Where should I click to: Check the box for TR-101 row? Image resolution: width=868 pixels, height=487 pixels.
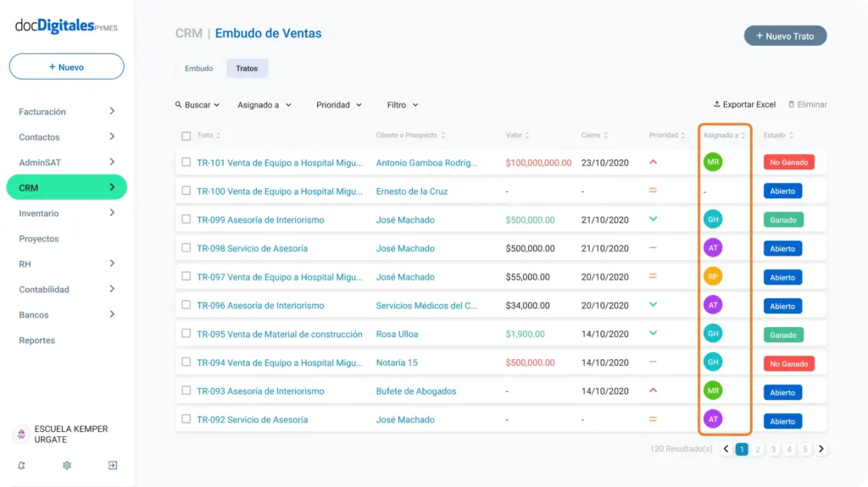(186, 162)
